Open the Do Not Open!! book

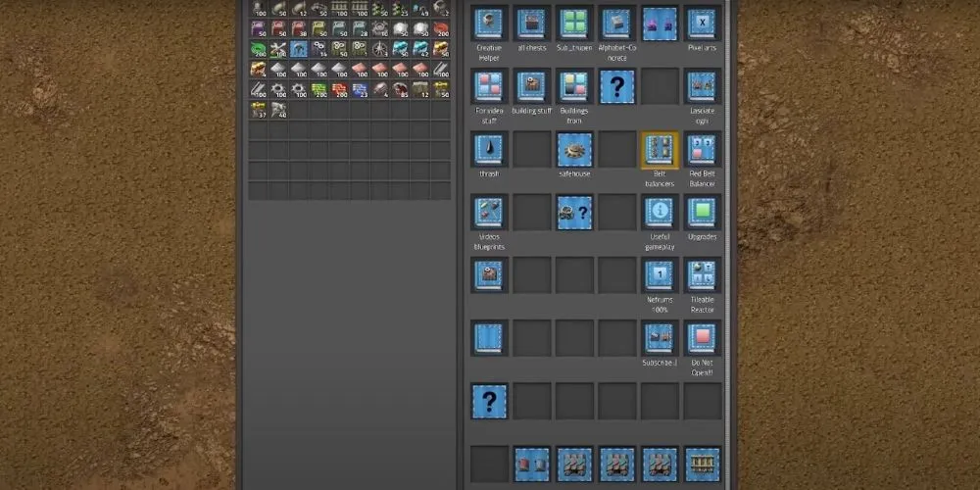tap(702, 338)
